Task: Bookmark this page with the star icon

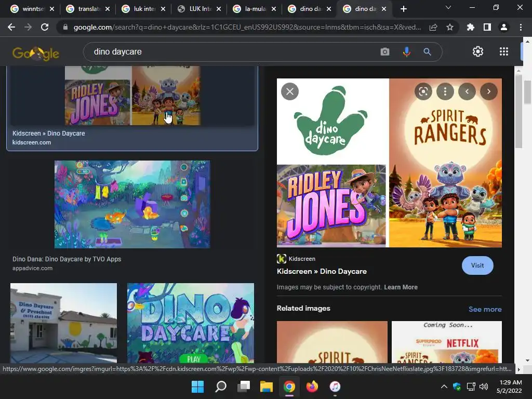Action: tap(450, 27)
